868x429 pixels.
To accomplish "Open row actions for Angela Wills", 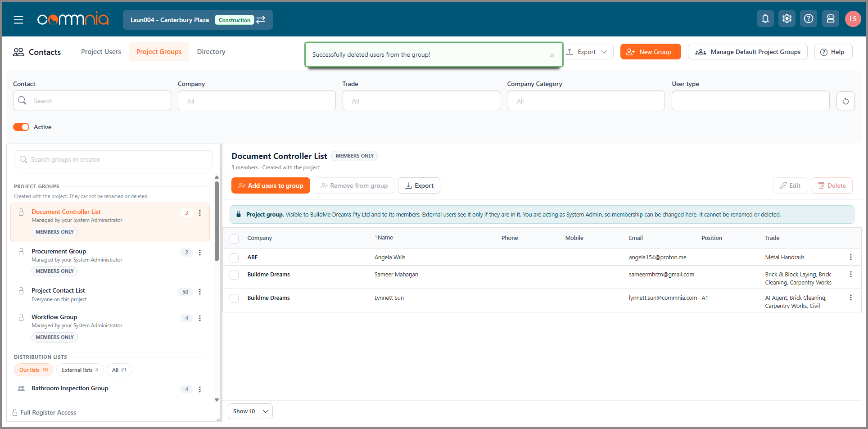I will (851, 257).
